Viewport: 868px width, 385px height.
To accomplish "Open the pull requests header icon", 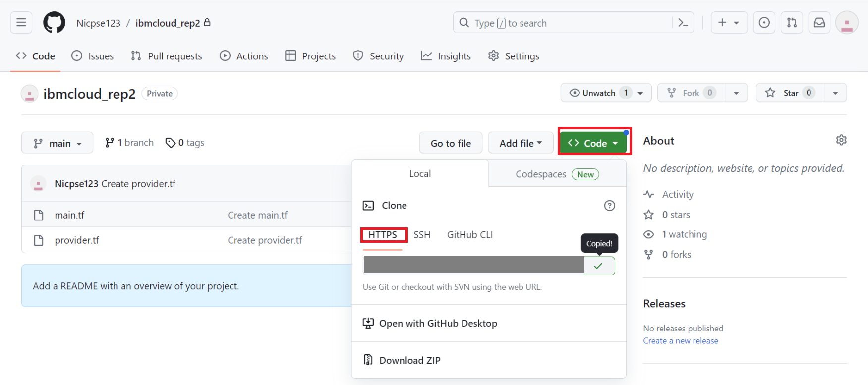I will pyautogui.click(x=792, y=23).
